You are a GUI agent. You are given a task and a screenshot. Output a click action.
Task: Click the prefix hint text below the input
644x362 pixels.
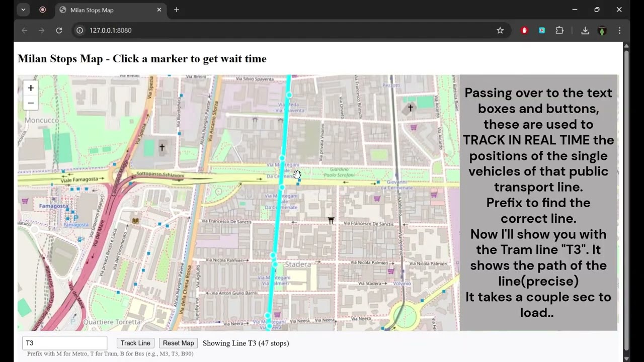pos(110,353)
